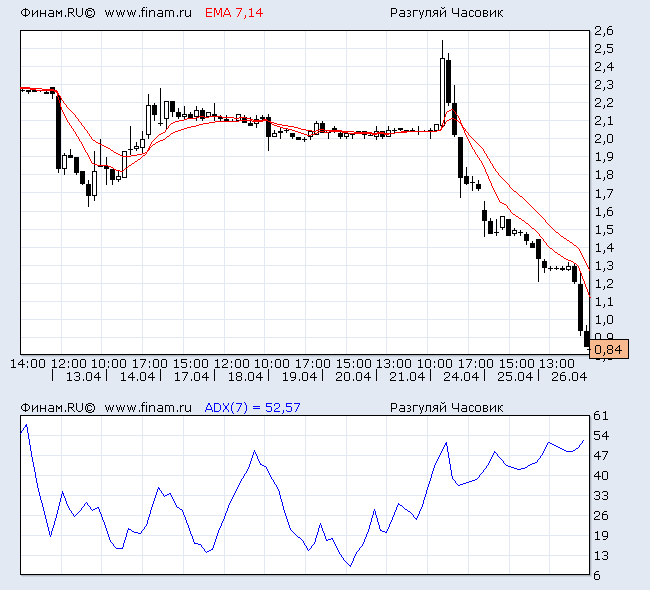Click the 2,5 value on the price axis
This screenshot has height=590, width=650.
[604, 49]
